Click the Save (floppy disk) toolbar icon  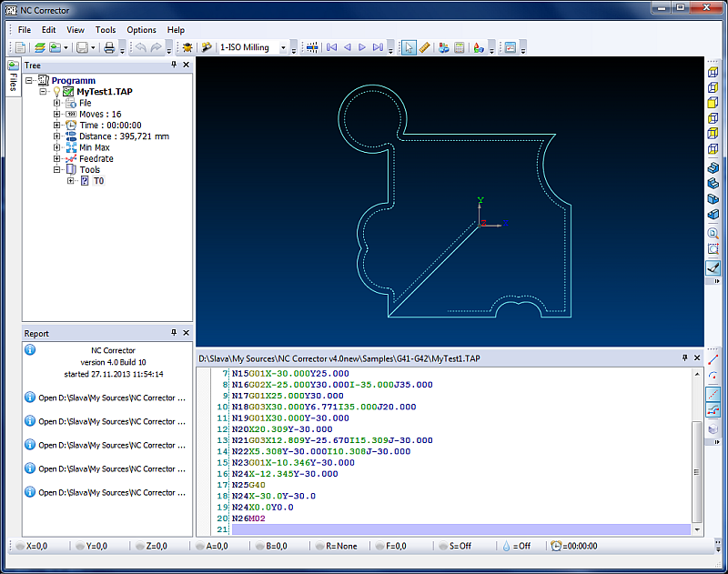82,47
